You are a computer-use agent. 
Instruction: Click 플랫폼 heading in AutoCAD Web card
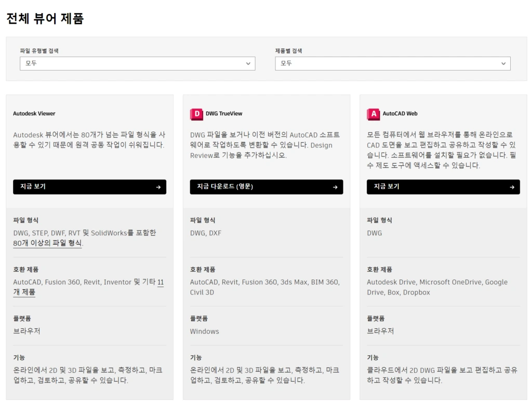click(x=376, y=318)
